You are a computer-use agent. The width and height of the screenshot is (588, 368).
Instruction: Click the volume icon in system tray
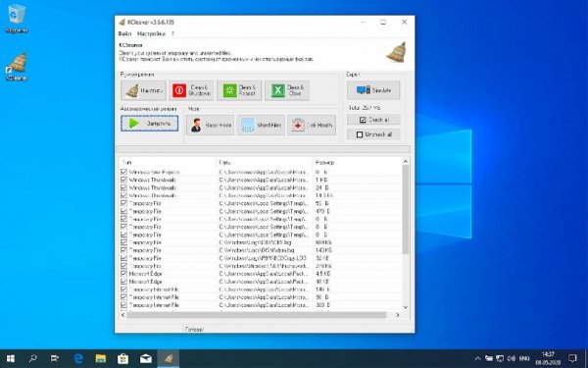click(x=512, y=358)
